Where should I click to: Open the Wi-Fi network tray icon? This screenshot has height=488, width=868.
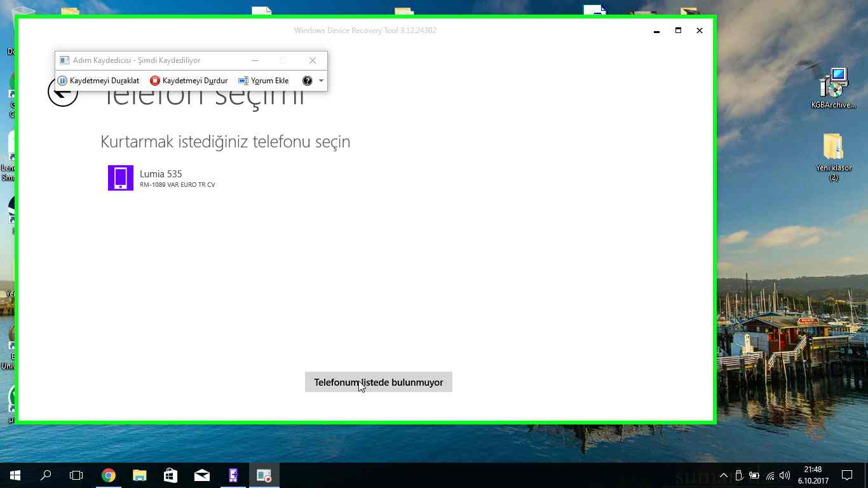pyautogui.click(x=770, y=475)
